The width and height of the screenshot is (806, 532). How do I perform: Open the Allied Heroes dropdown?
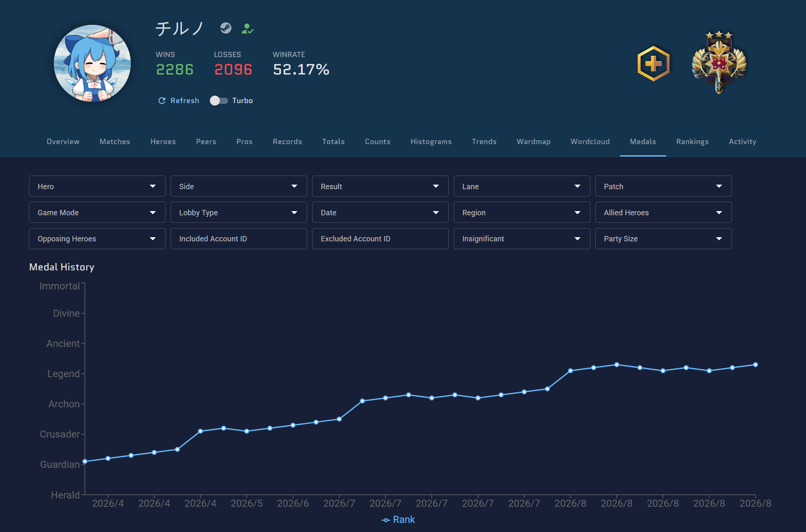(x=664, y=212)
